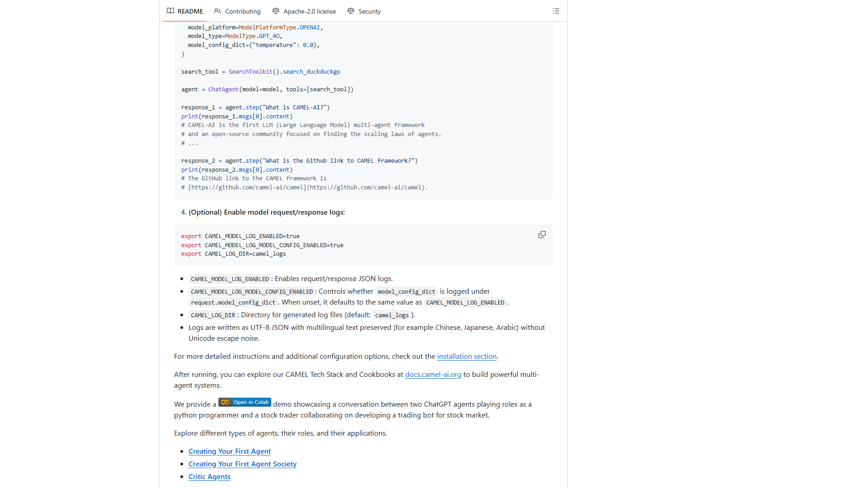Open Creating Your First Agent link
868x488 pixels.
[x=230, y=451]
